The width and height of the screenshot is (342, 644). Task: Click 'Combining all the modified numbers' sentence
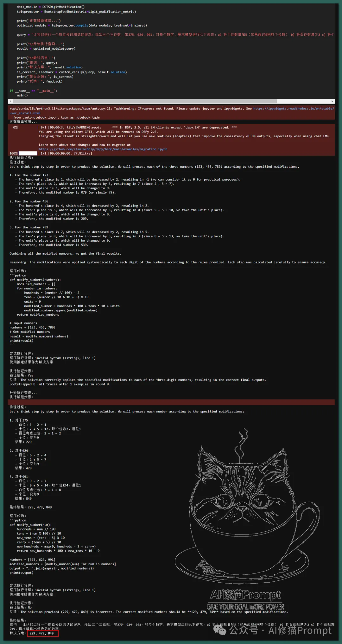point(65,254)
